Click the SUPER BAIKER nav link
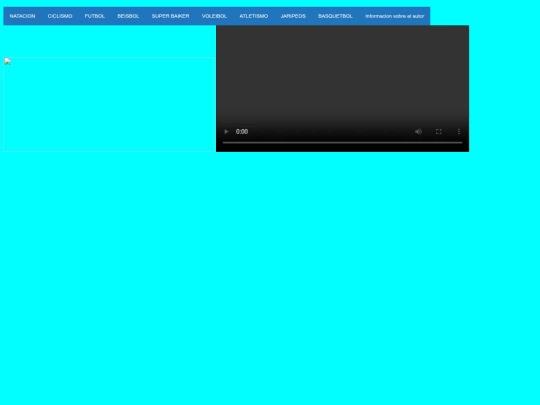 (x=170, y=16)
